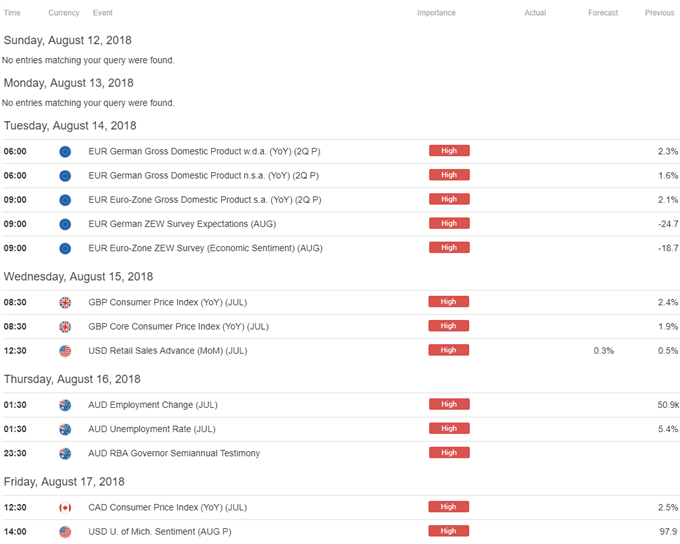Click the 50.9k previous value for AUD Employment Change
Image resolution: width=680 pixels, height=544 pixels.
(x=668, y=405)
